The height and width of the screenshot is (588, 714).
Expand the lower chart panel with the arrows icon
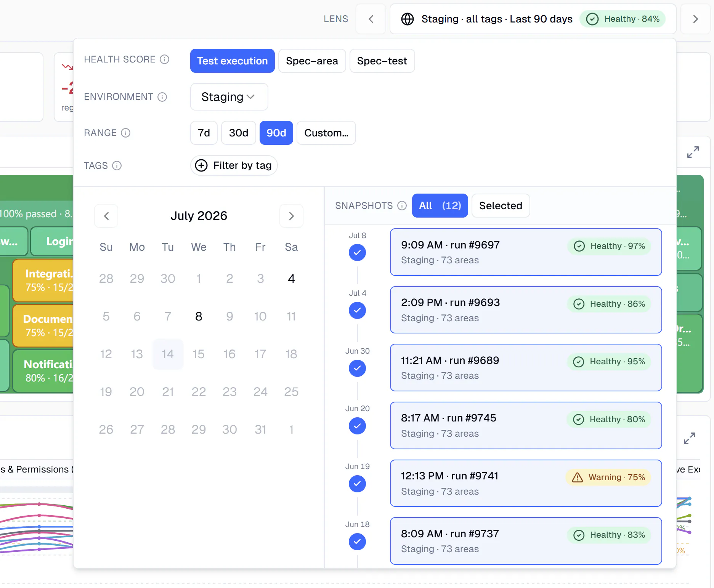point(689,438)
